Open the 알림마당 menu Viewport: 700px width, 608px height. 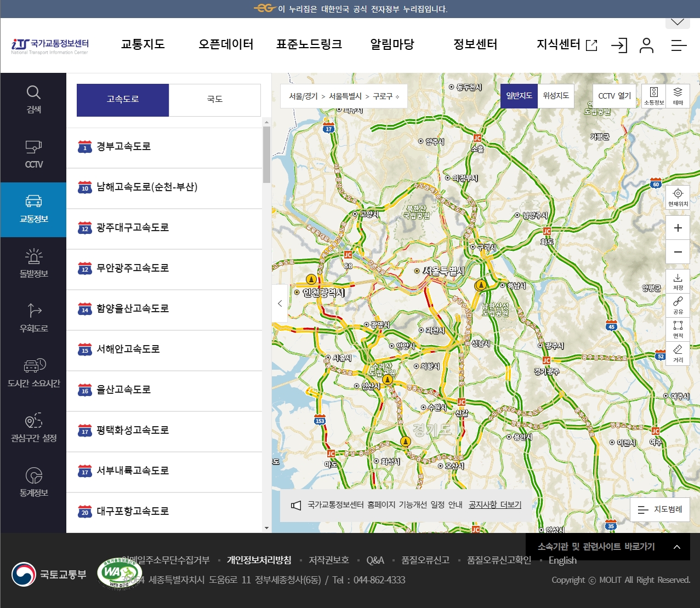pos(392,44)
